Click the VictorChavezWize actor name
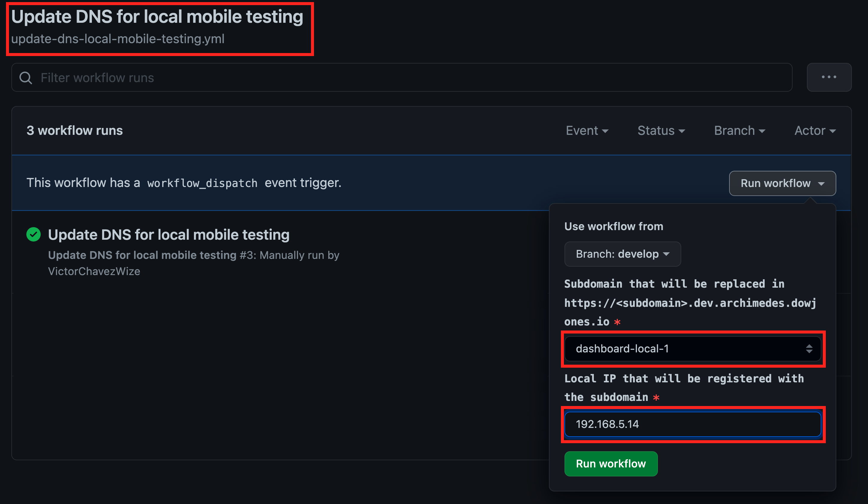The image size is (868, 504). [x=94, y=271]
